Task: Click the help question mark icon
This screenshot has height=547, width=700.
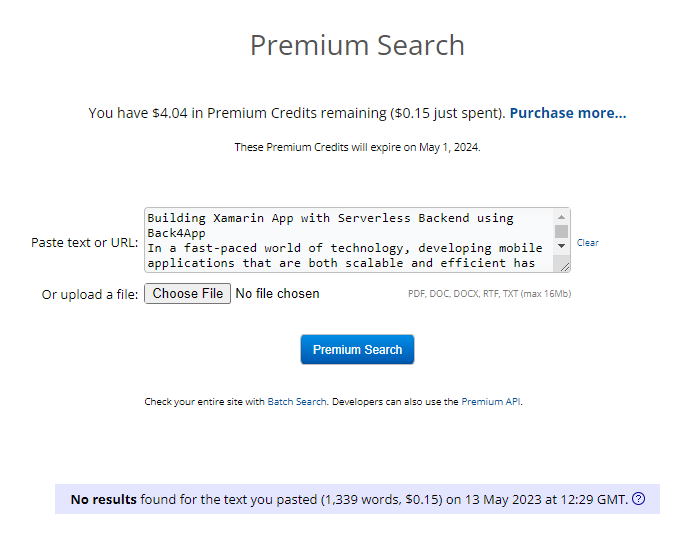Action: pos(639,499)
